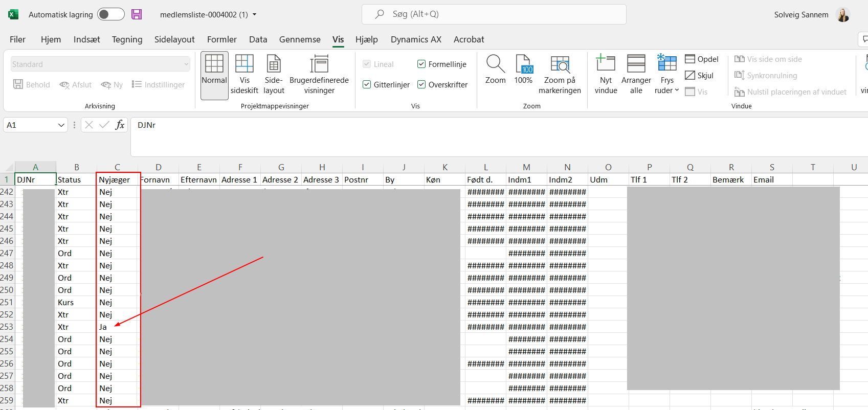Click the Excel application icon

coord(13,14)
